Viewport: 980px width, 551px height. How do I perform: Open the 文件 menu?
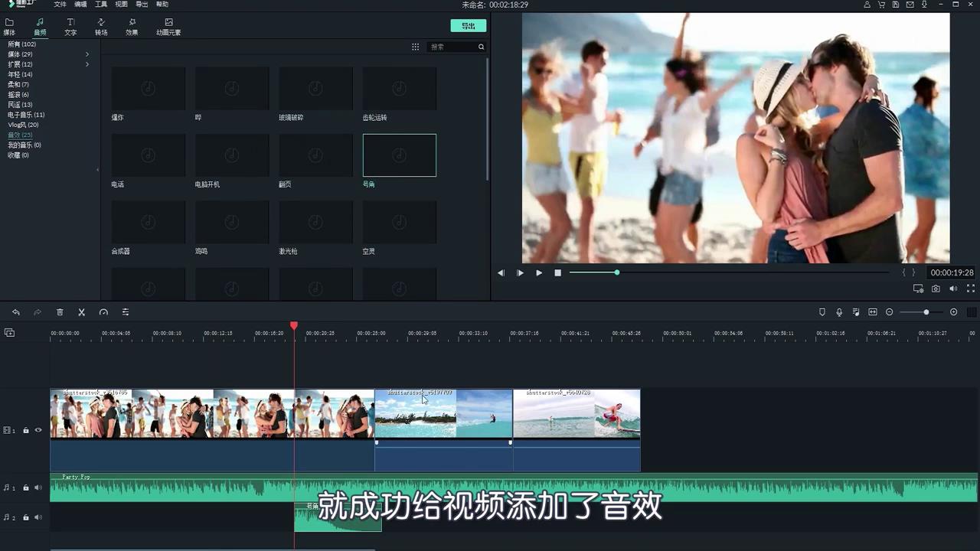(60, 4)
